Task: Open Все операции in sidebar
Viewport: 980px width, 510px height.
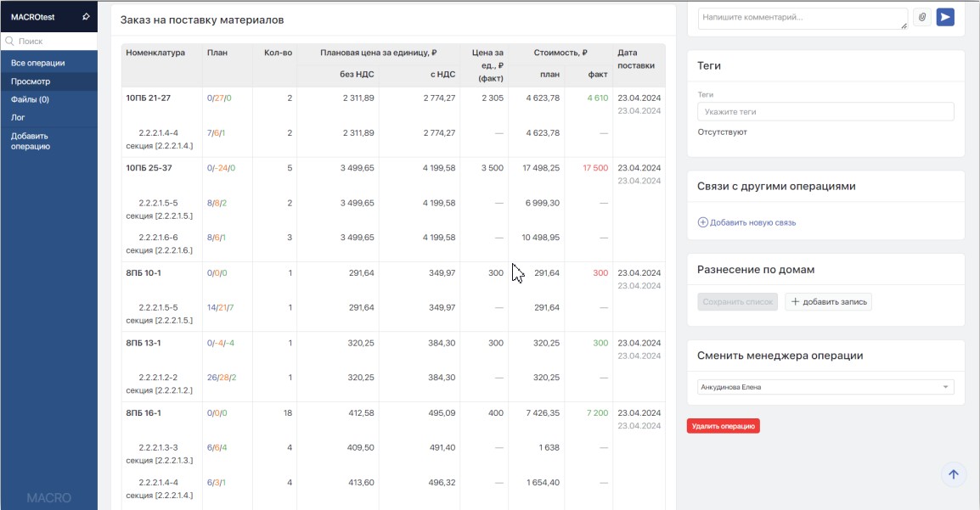Action: tap(38, 64)
